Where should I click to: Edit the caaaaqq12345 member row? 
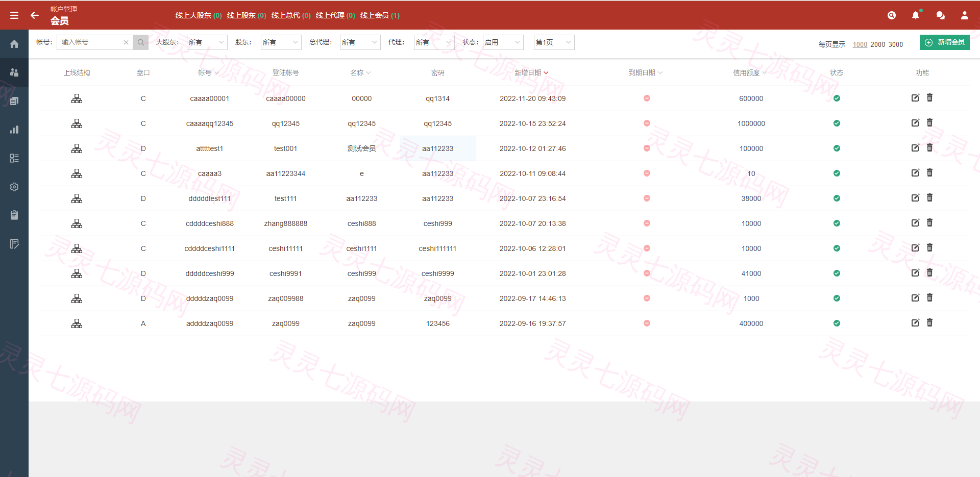tap(915, 122)
